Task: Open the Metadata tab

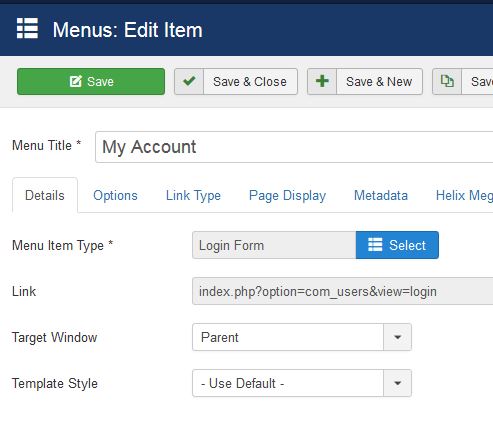Action: point(381,195)
